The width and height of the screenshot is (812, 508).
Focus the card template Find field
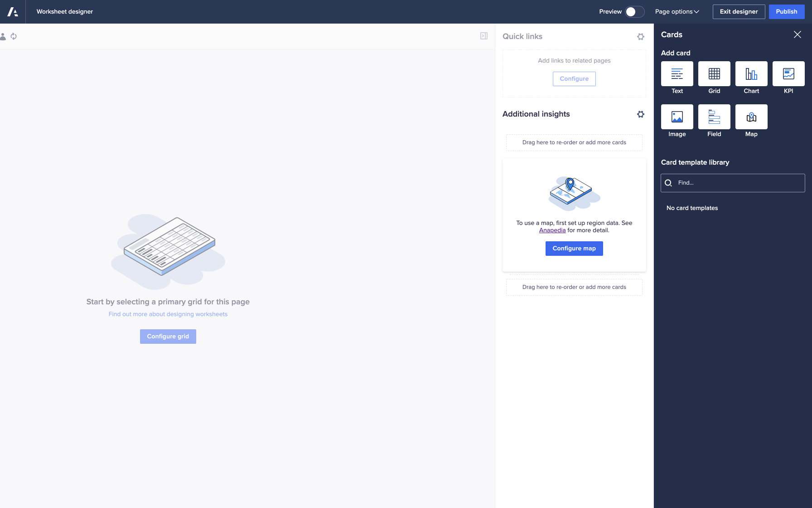pos(733,183)
